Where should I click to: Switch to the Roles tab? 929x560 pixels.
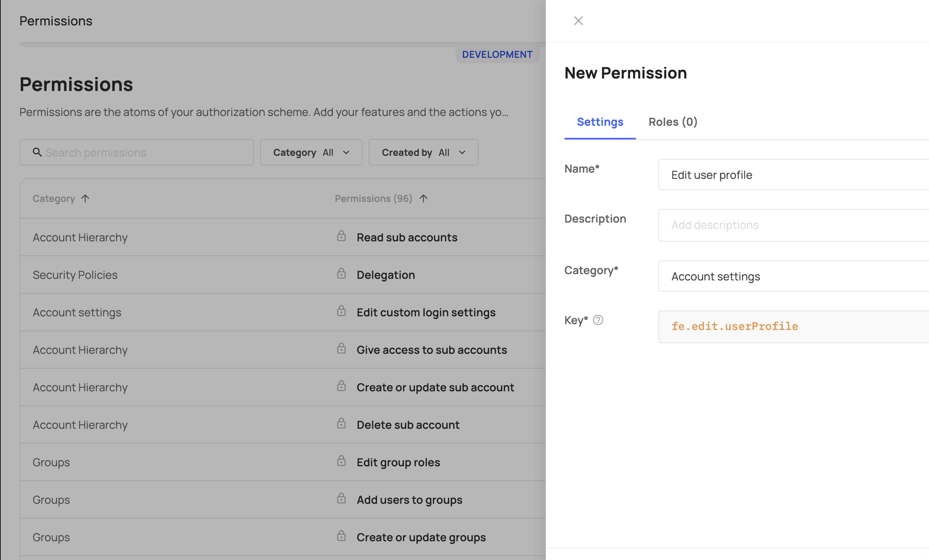click(672, 122)
